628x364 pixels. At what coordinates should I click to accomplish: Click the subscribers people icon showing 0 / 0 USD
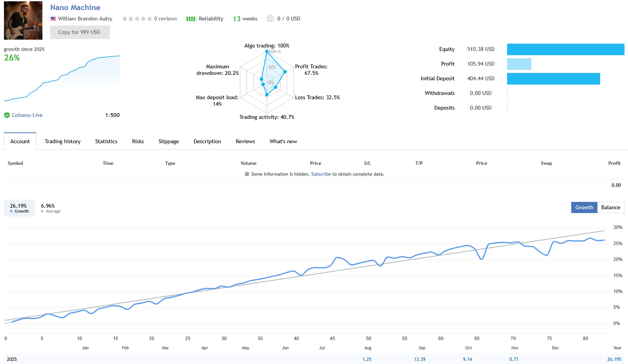[x=270, y=18]
